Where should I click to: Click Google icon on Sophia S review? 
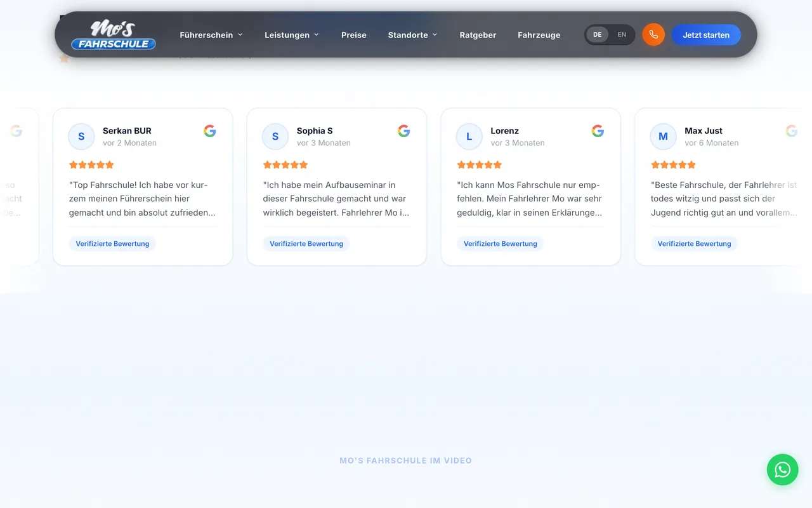point(404,131)
